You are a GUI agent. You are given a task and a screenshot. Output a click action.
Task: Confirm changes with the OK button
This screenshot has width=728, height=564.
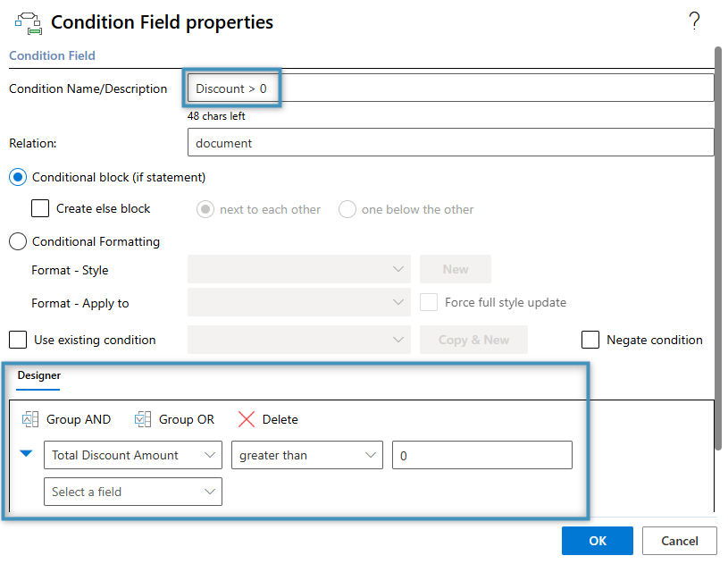pyautogui.click(x=597, y=541)
